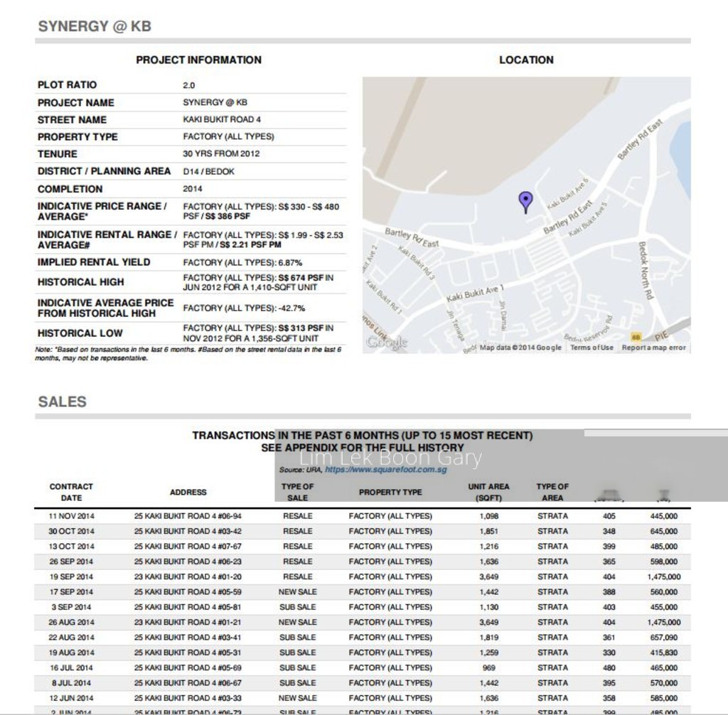Select address 25 KAKI BUKIT ROAD 4 #03-42

(x=188, y=531)
